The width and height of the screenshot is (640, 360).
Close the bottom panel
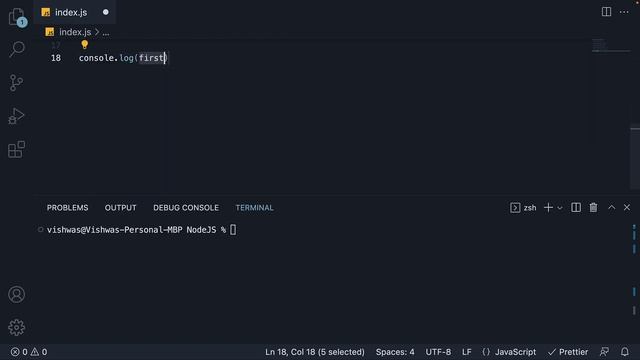627,208
